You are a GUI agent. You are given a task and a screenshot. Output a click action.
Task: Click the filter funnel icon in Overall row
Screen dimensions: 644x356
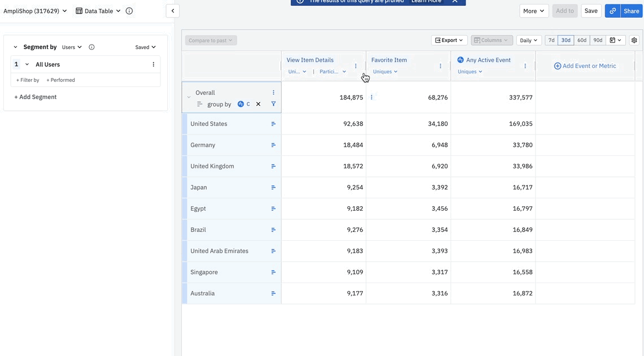273,104
